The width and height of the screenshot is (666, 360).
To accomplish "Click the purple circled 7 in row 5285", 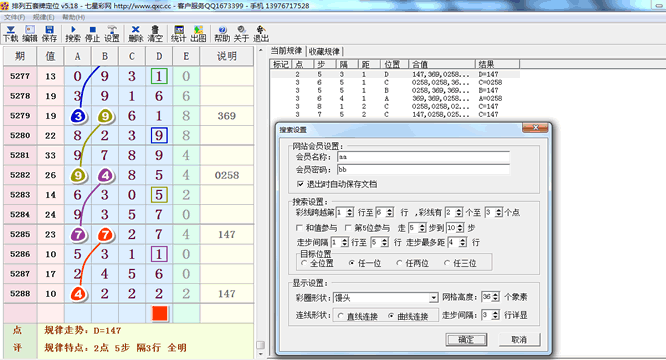I will click(x=78, y=234).
